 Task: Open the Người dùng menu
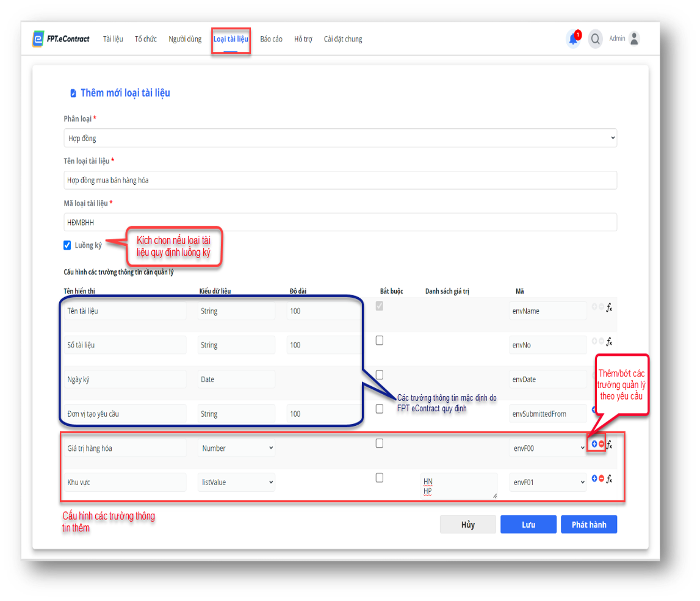(x=185, y=39)
